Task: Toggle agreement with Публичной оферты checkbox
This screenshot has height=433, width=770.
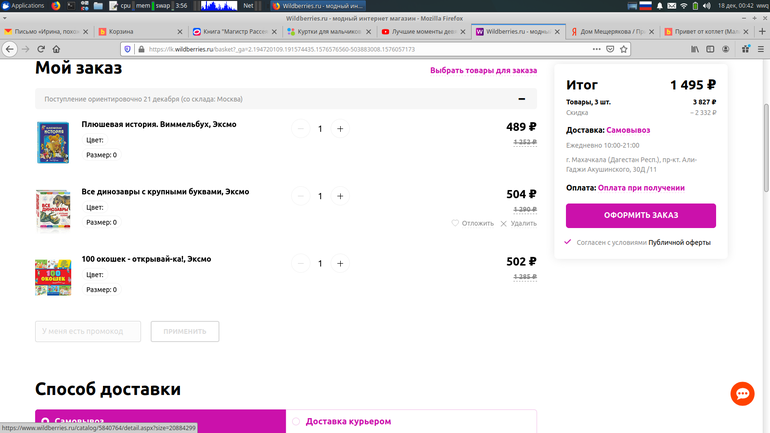Action: coord(568,242)
